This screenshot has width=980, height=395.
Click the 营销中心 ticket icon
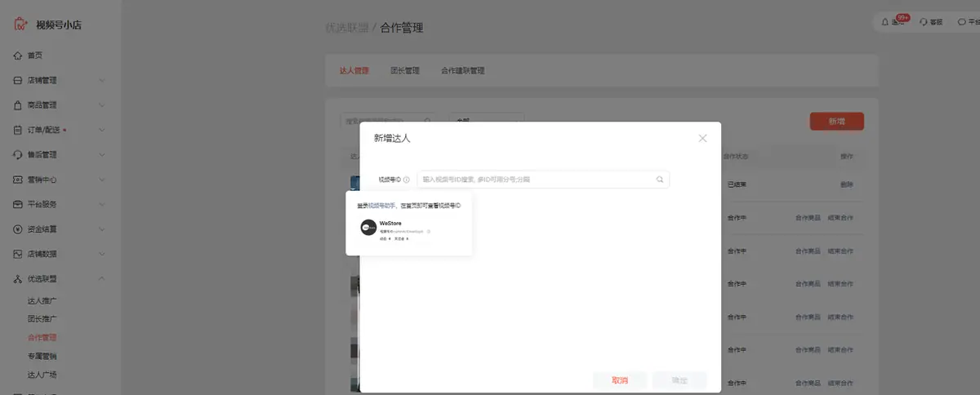(18, 180)
